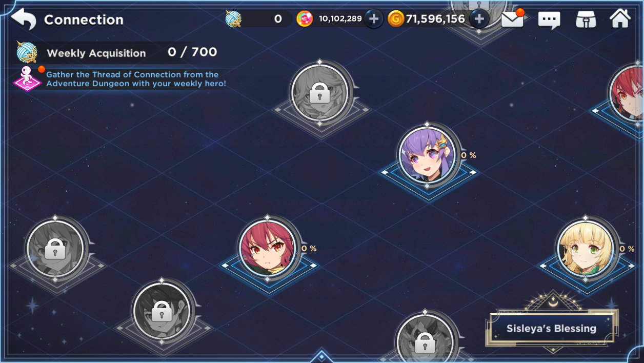The height and width of the screenshot is (363, 644).
Task: Select the red-haired hero at center
Action: click(x=268, y=248)
